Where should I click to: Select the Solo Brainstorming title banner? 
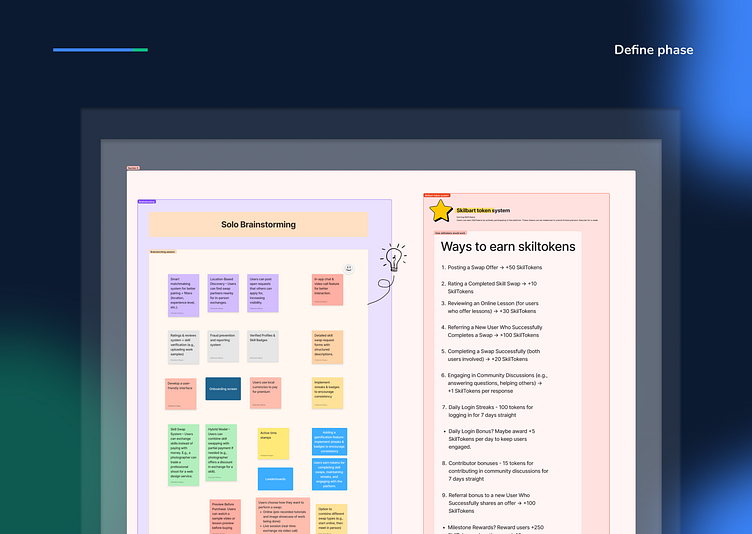point(258,225)
